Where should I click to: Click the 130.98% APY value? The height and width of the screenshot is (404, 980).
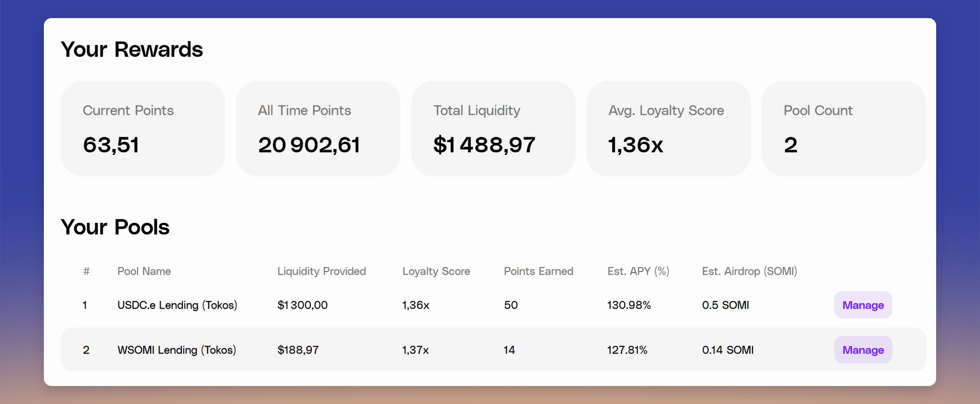pos(629,305)
